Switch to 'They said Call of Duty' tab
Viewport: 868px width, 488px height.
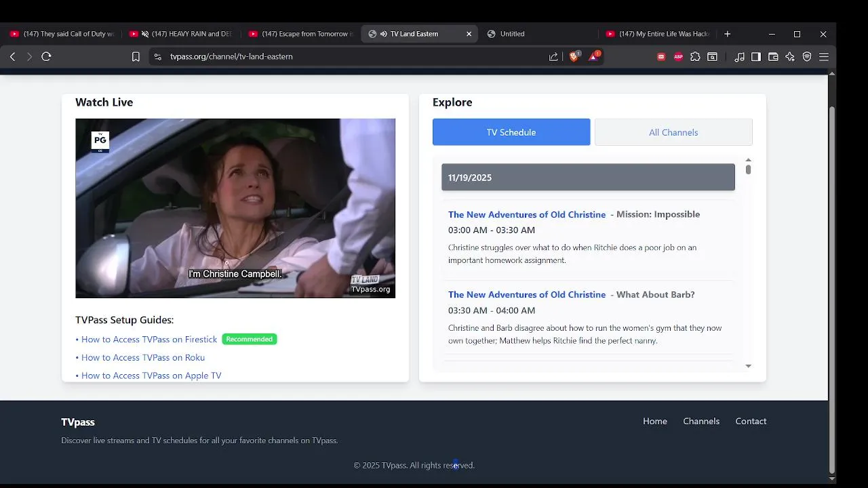(62, 34)
